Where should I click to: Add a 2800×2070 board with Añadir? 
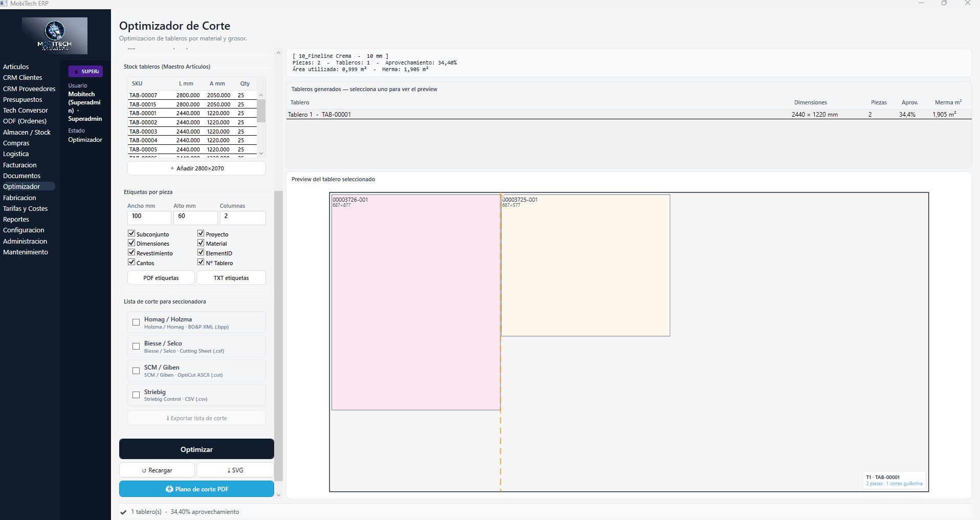[196, 168]
